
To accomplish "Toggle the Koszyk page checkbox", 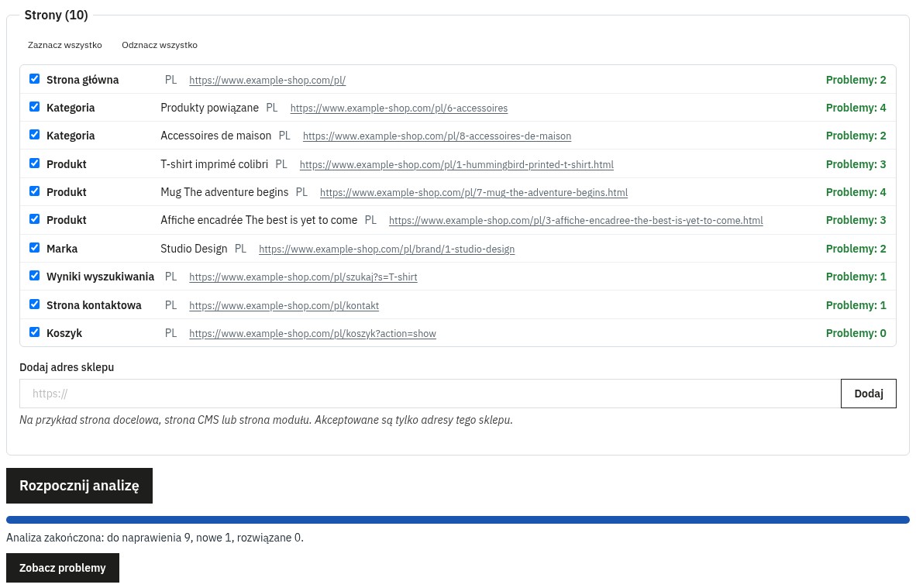I will 34,332.
